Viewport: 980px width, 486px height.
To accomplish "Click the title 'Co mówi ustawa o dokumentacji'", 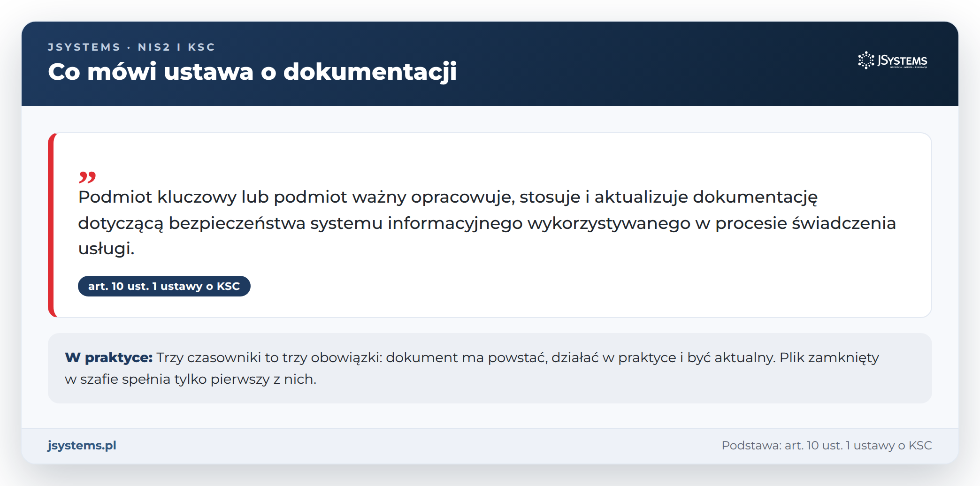I will click(252, 72).
